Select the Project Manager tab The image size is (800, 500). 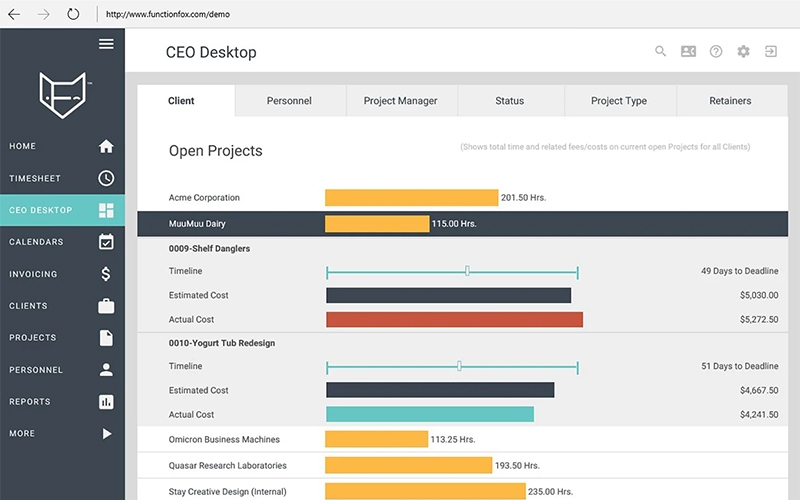401,101
